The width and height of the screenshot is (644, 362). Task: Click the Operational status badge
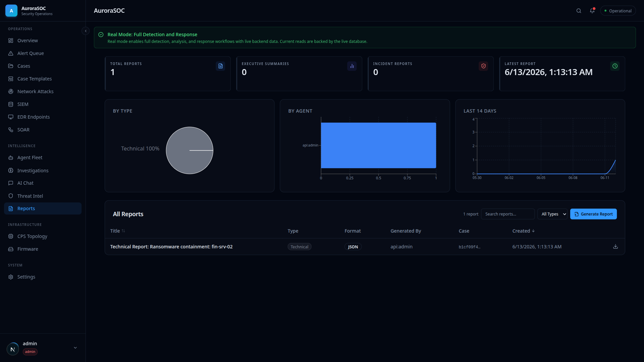tap(618, 11)
